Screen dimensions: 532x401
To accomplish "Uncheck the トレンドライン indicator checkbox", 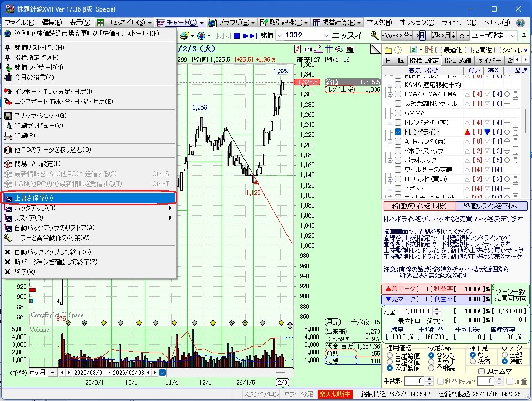I will click(398, 132).
